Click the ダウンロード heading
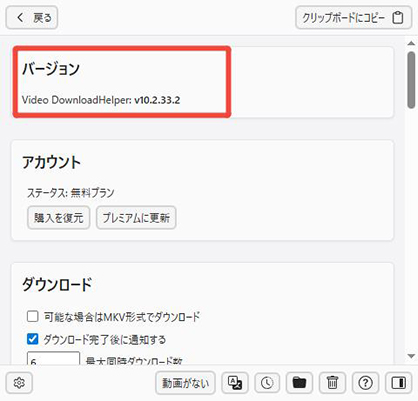Screen dimensions: 418x401 tap(57, 285)
